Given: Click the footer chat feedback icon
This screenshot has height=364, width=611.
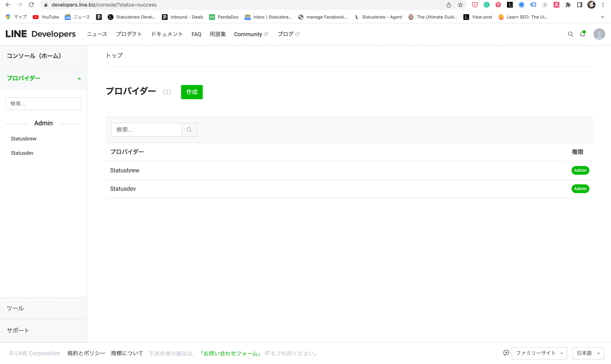Looking at the screenshot, I should point(506,353).
